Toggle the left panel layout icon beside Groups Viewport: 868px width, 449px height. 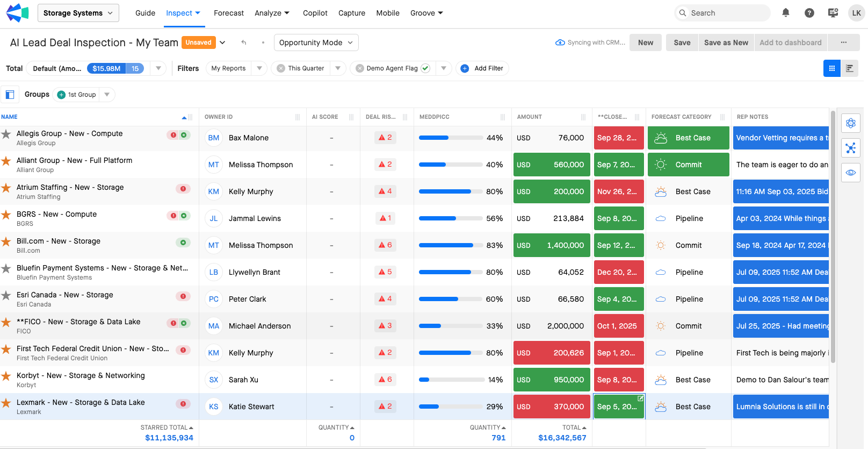[x=10, y=95]
